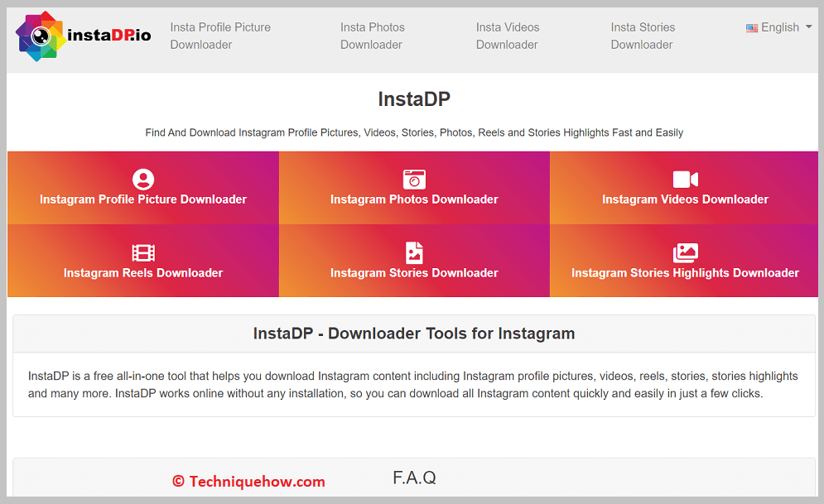
Task: Select Instagram Videos Downloader label
Action: tap(685, 199)
